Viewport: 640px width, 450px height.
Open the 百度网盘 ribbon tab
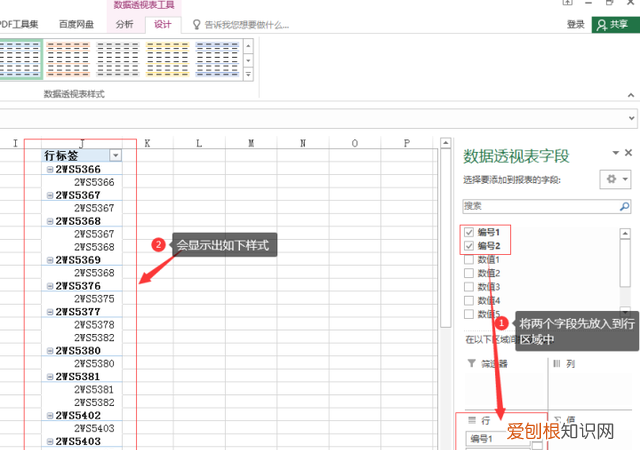click(x=75, y=24)
